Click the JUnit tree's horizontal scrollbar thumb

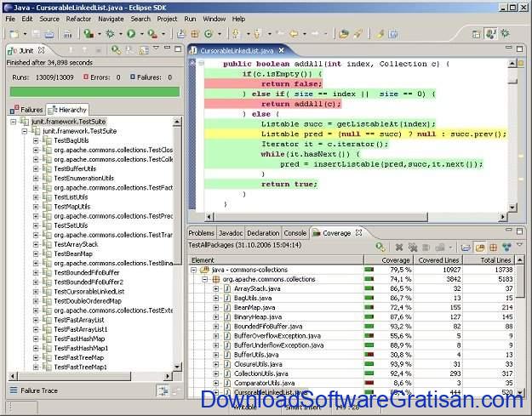click(74, 376)
